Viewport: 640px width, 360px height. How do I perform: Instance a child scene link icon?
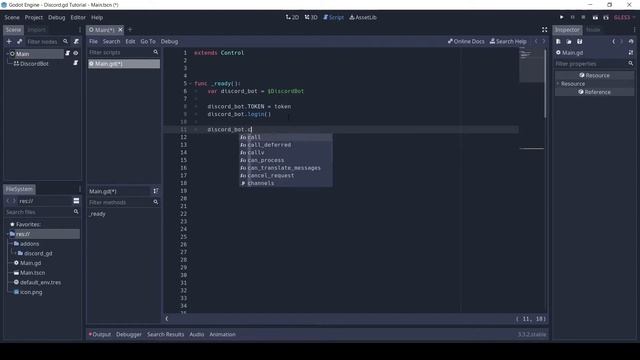click(19, 41)
